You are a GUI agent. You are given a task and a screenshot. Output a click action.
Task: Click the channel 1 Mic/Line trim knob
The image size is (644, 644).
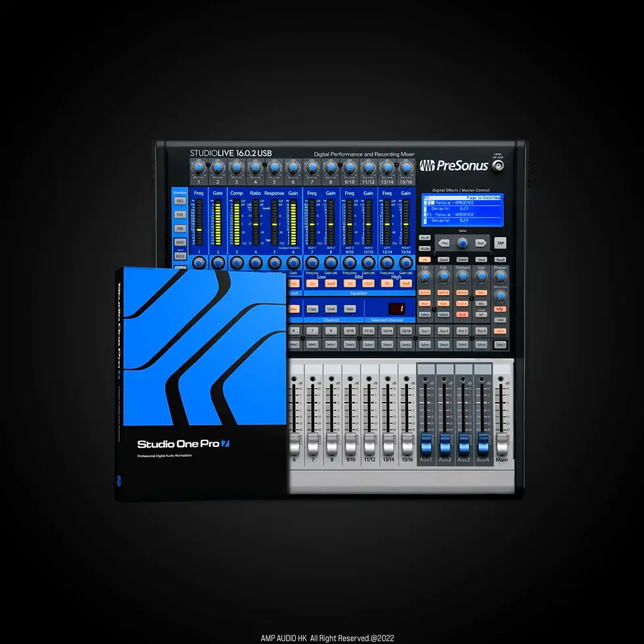click(198, 168)
